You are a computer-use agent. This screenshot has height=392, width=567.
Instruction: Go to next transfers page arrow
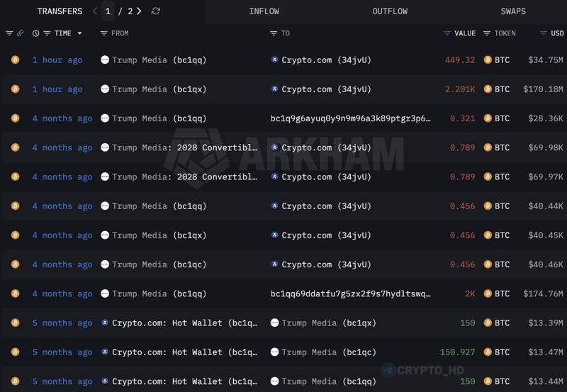tap(139, 11)
